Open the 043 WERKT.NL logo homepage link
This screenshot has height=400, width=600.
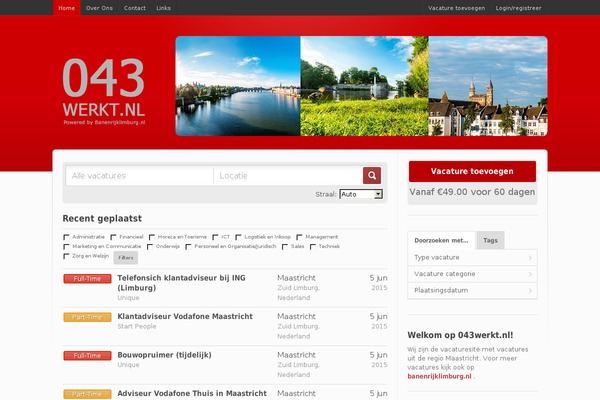104,92
